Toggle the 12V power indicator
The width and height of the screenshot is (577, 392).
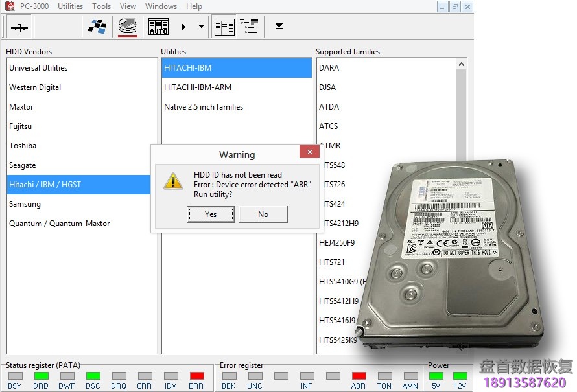(x=460, y=376)
